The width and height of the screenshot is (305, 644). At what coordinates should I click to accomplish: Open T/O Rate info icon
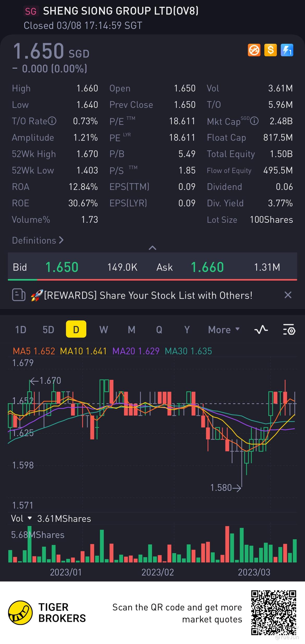tap(52, 121)
